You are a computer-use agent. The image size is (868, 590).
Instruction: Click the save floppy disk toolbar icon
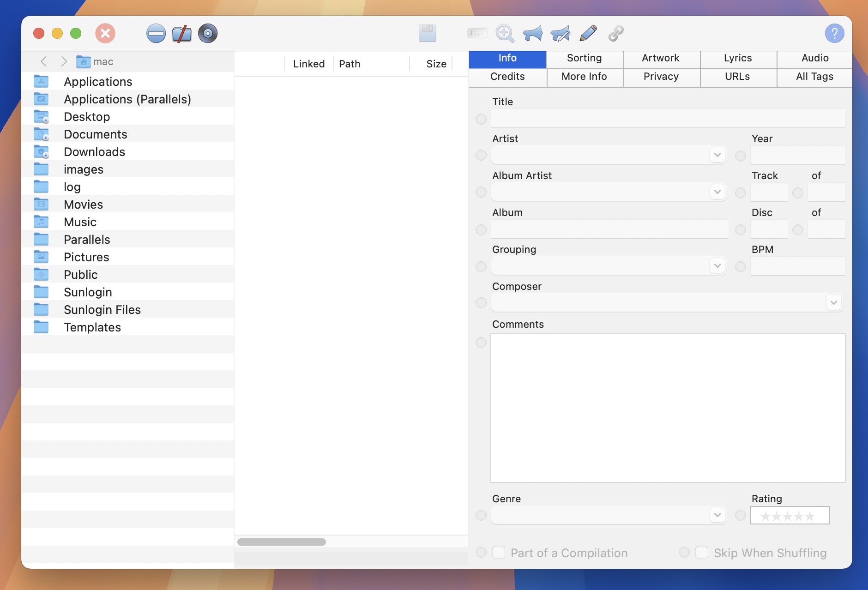tap(426, 33)
